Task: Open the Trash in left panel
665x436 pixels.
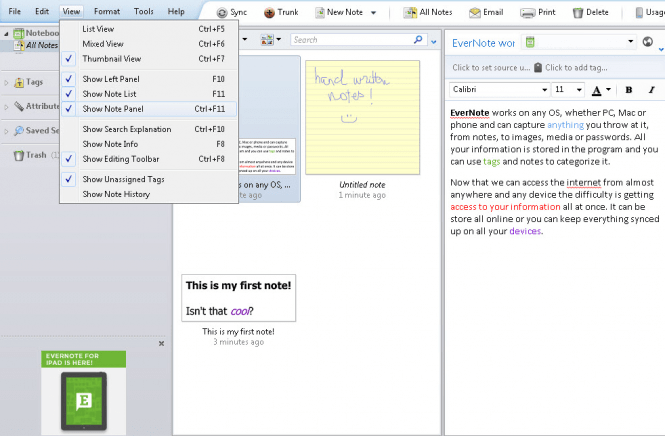Action: [31, 155]
